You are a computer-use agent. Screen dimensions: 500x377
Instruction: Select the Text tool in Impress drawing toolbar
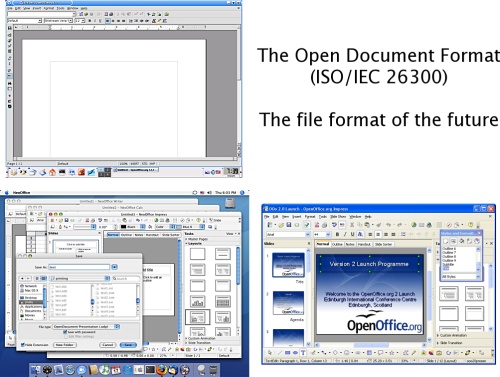303,353
